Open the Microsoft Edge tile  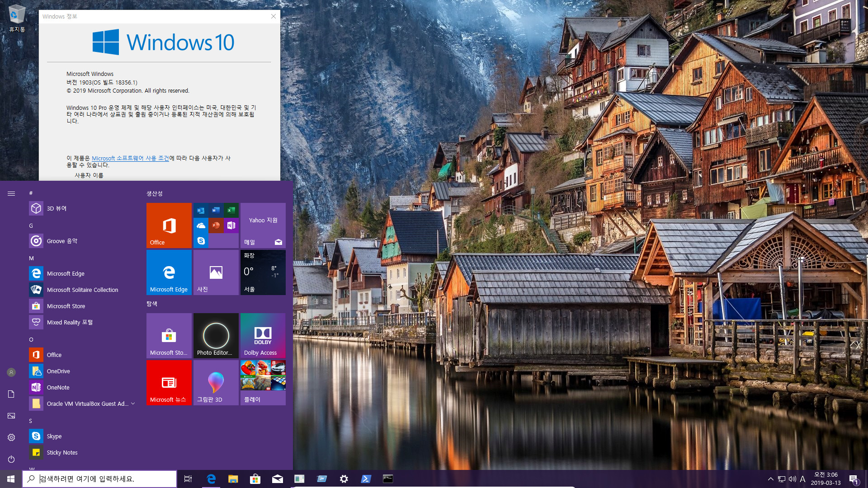[169, 272]
